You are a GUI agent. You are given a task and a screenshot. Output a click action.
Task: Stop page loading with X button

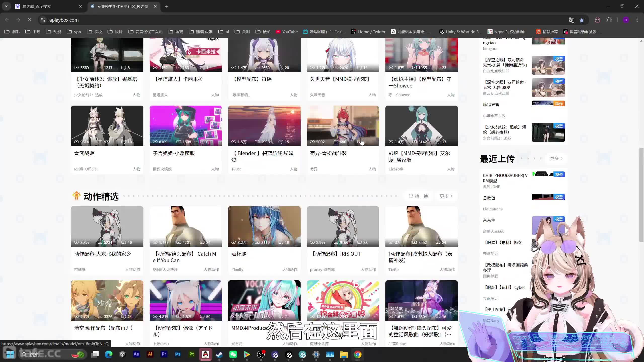point(29,20)
